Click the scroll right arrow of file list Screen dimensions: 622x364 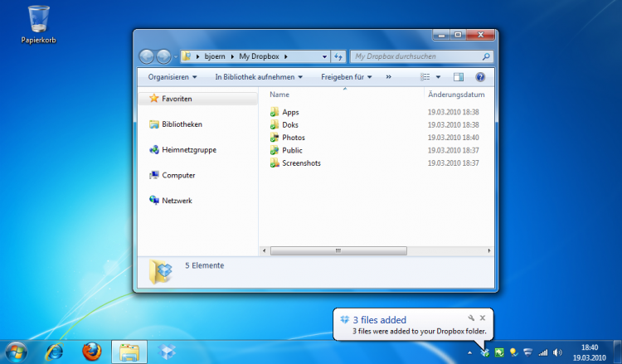click(488, 250)
